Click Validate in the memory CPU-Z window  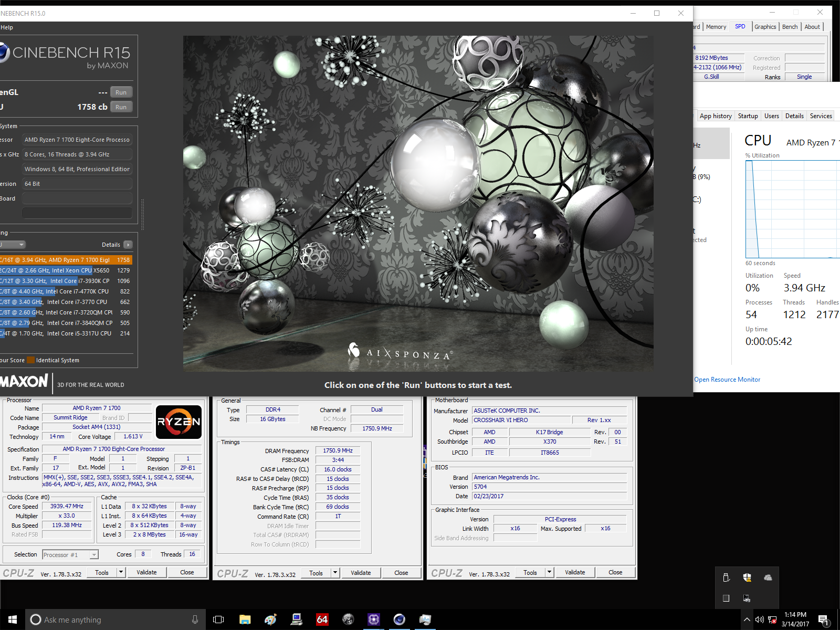pos(361,573)
